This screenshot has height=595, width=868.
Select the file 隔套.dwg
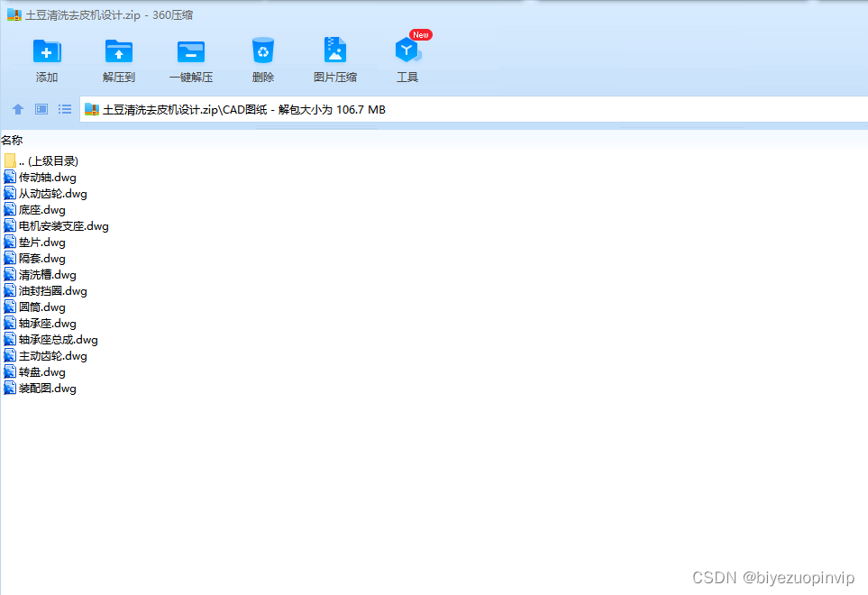[34, 259]
